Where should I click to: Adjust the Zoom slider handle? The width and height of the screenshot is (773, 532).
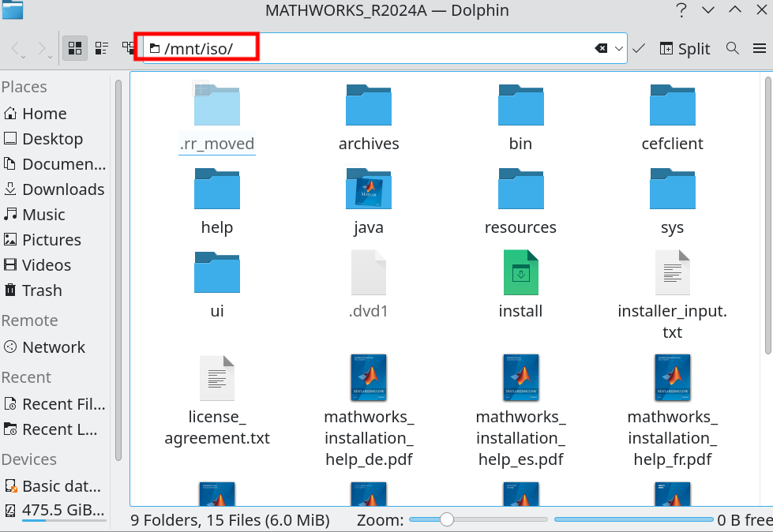point(447,519)
